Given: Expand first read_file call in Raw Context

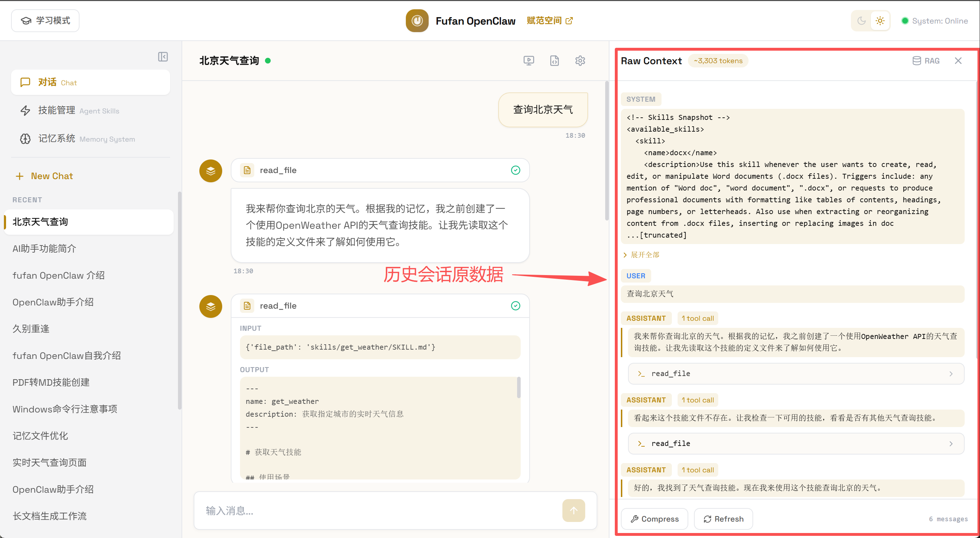Looking at the screenshot, I should point(796,374).
